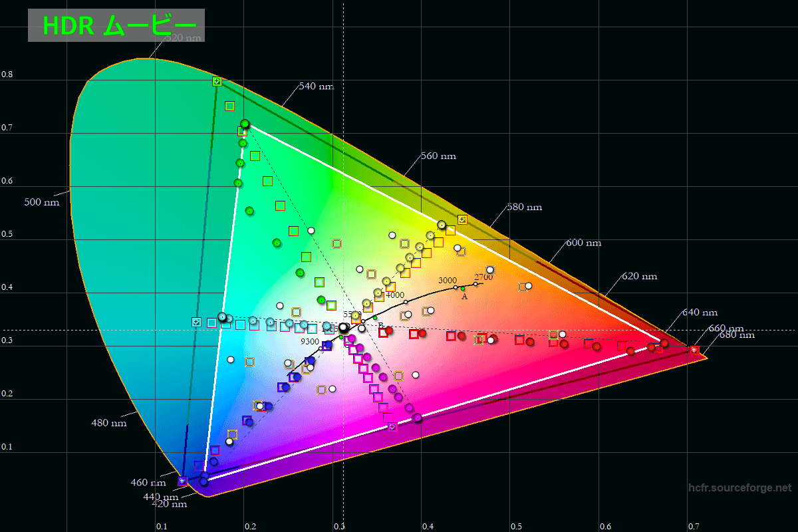Open the hcfr.sourceforge.net watermark link
Viewport: 798px width, 532px height.
pyautogui.click(x=739, y=488)
